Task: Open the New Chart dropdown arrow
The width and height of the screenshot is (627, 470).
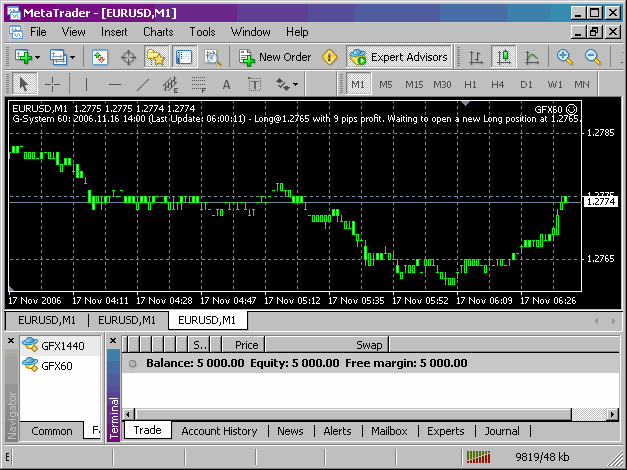Action: coord(37,58)
